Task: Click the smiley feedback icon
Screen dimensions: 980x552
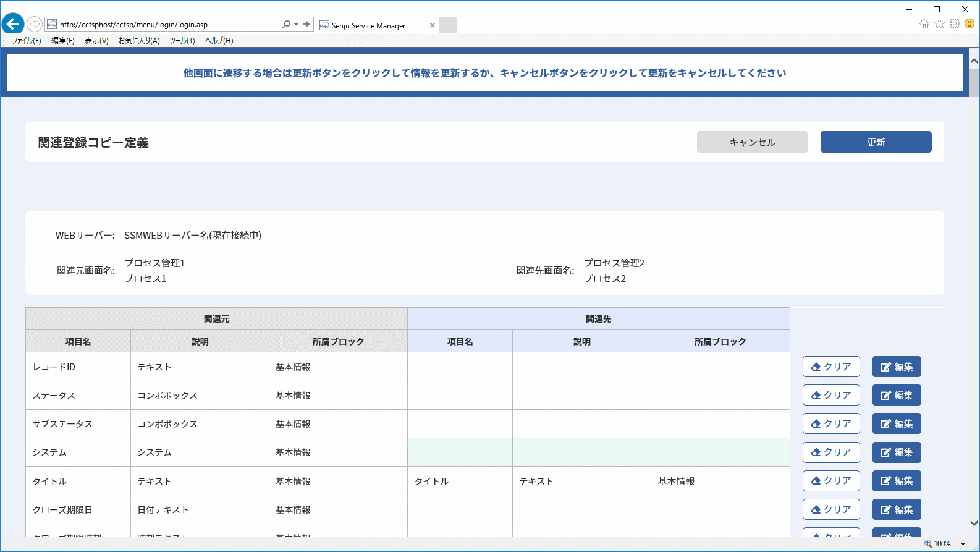Action: 969,24
